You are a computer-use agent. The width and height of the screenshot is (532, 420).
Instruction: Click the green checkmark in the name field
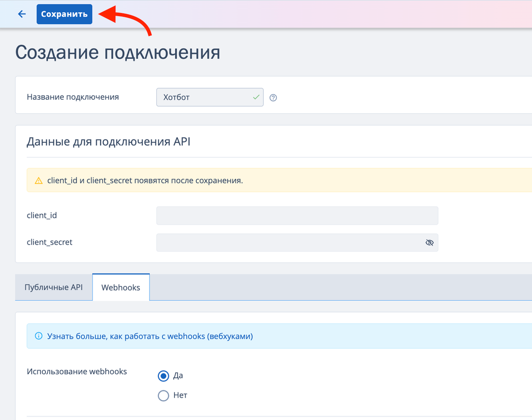click(256, 97)
